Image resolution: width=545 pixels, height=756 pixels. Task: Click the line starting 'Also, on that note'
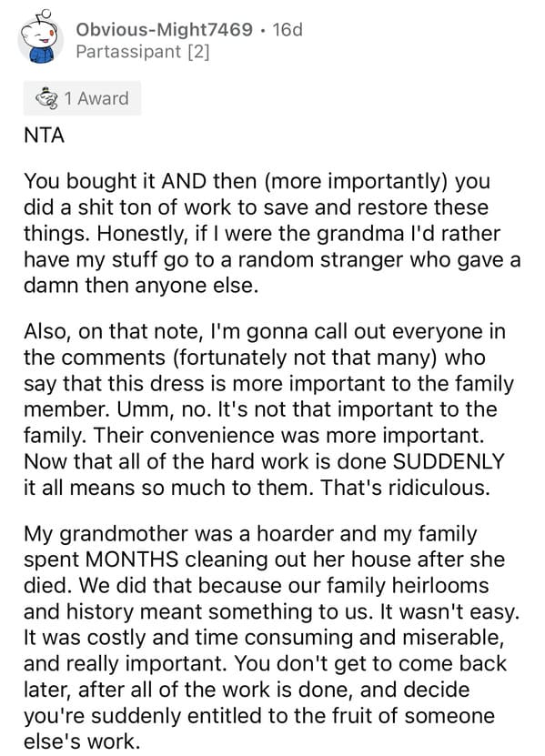[265, 332]
